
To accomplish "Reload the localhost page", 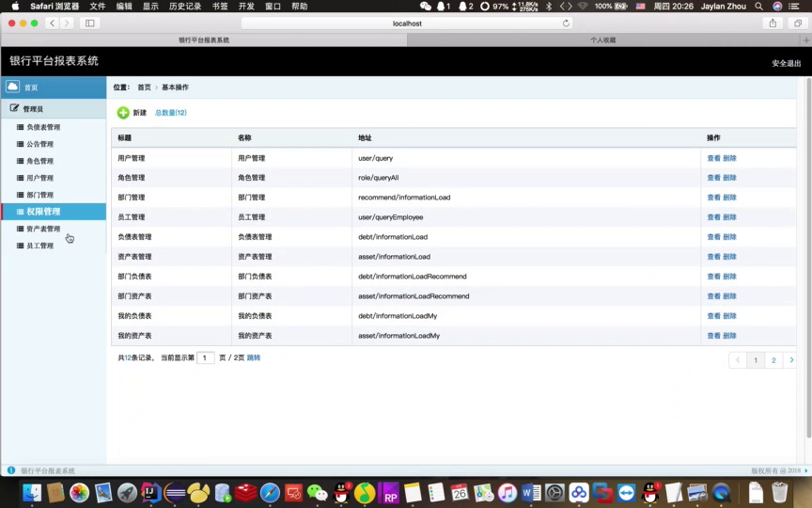I will click(x=566, y=23).
